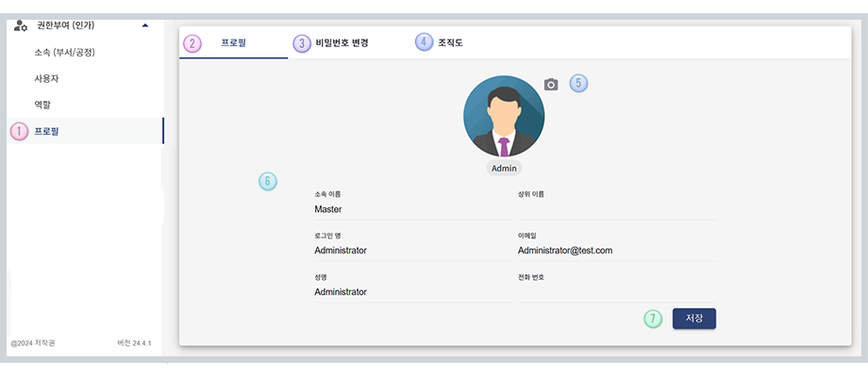Click the profile avatar picture
Viewport: 868px width, 377px height.
click(x=503, y=116)
